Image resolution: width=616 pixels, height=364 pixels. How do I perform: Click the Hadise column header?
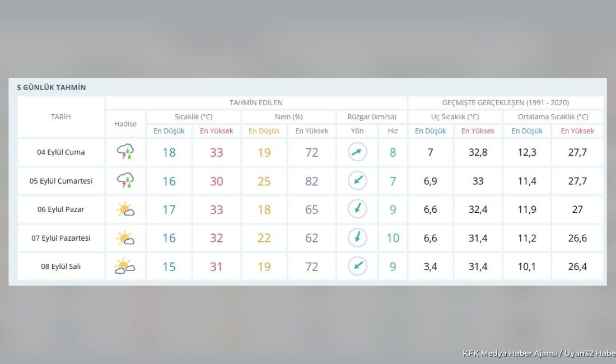(x=125, y=124)
